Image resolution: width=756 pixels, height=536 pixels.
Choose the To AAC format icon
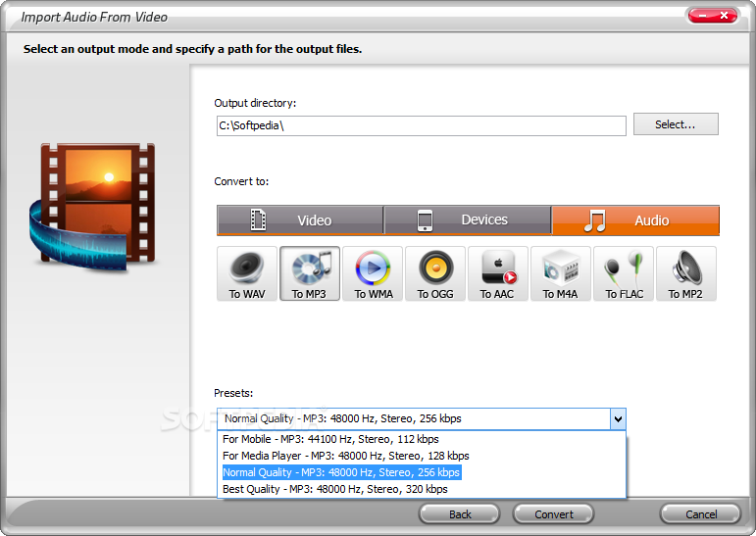(498, 273)
